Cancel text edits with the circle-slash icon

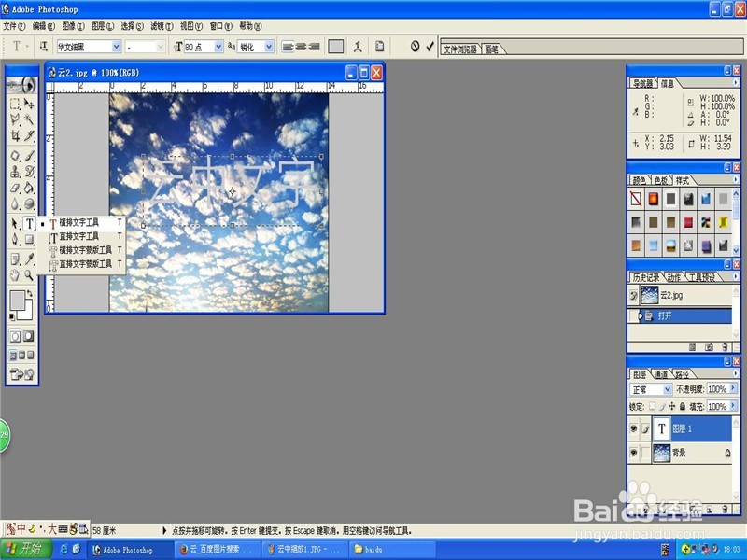(415, 46)
